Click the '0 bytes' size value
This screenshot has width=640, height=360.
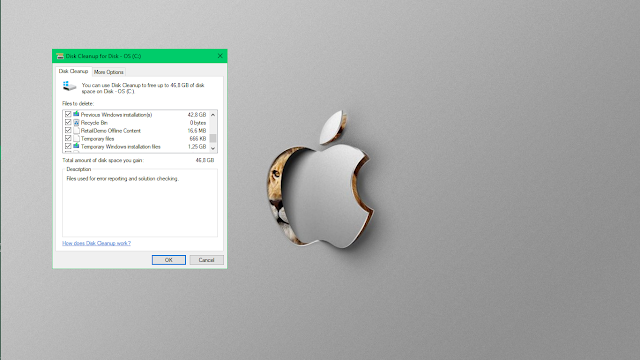coord(198,122)
